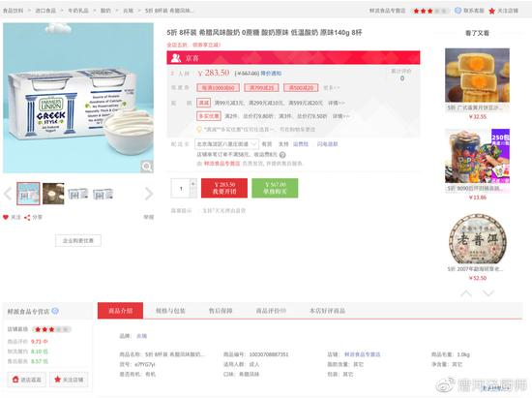This screenshot has width=532, height=398.
Task: Click the heart 关注 icon under thumbnails
Action: (x=6, y=217)
